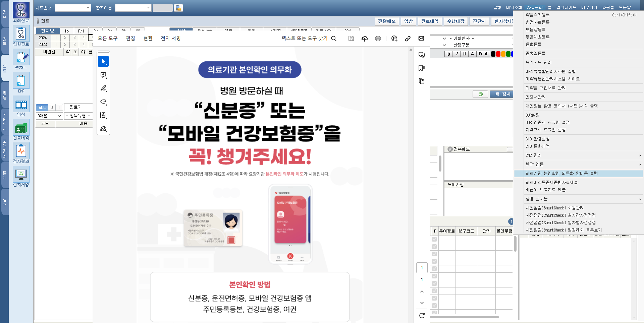Pick the red color swatch
The height and width of the screenshot is (323, 644).
pyautogui.click(x=498, y=54)
